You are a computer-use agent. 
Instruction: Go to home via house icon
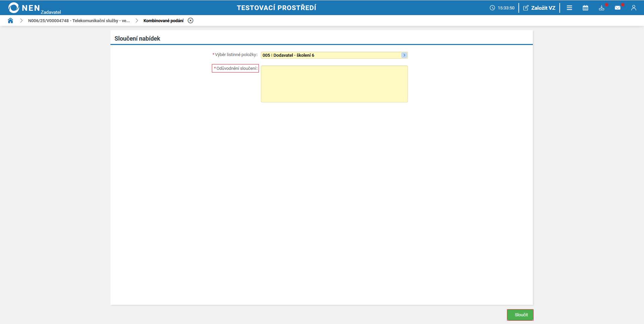click(x=10, y=20)
